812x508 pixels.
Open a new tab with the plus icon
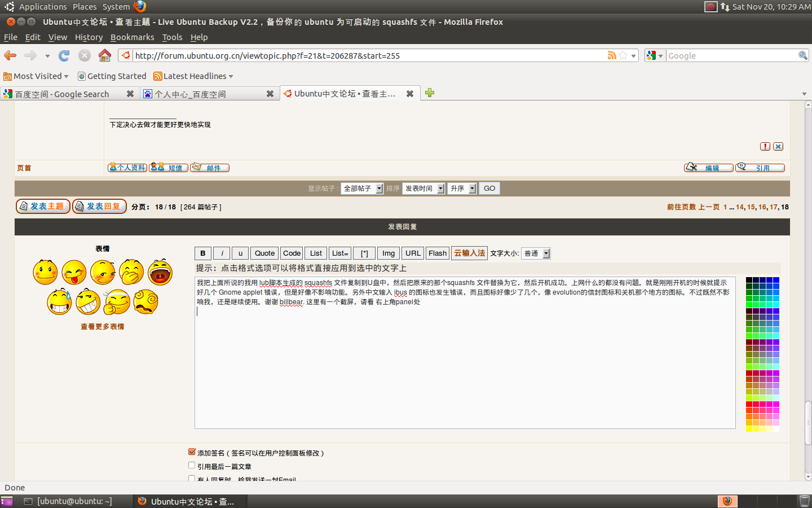point(430,93)
